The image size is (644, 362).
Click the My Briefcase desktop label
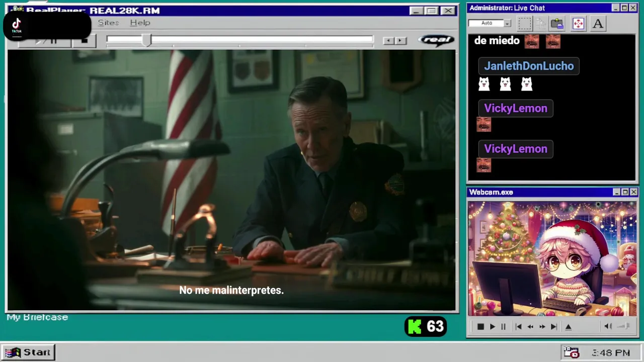click(37, 317)
